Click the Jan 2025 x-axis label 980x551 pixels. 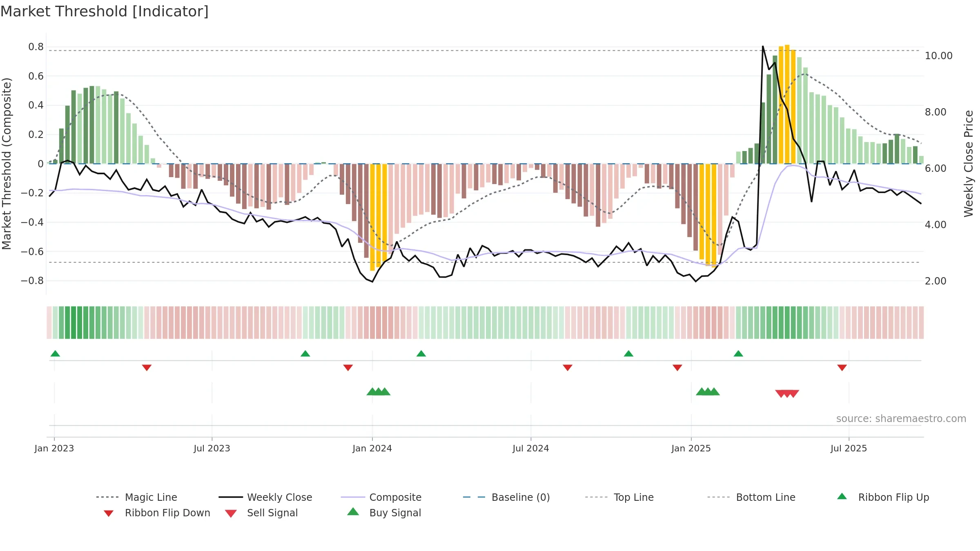[691, 448]
